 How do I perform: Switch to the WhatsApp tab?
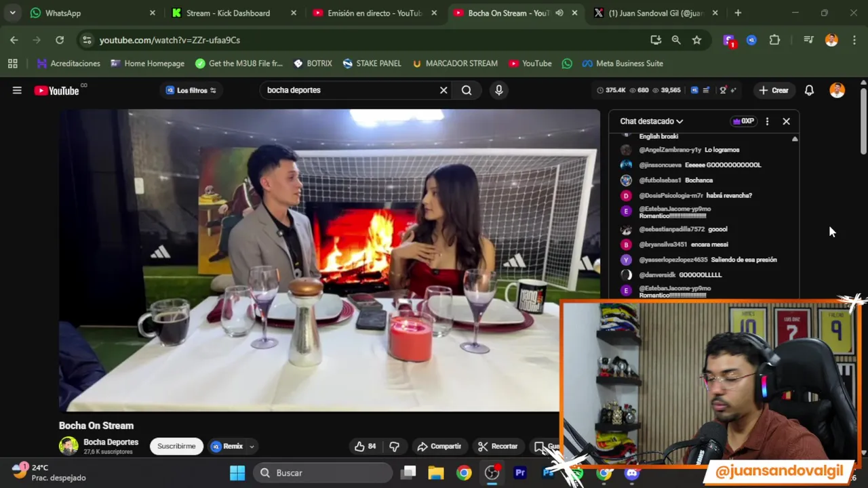click(94, 13)
